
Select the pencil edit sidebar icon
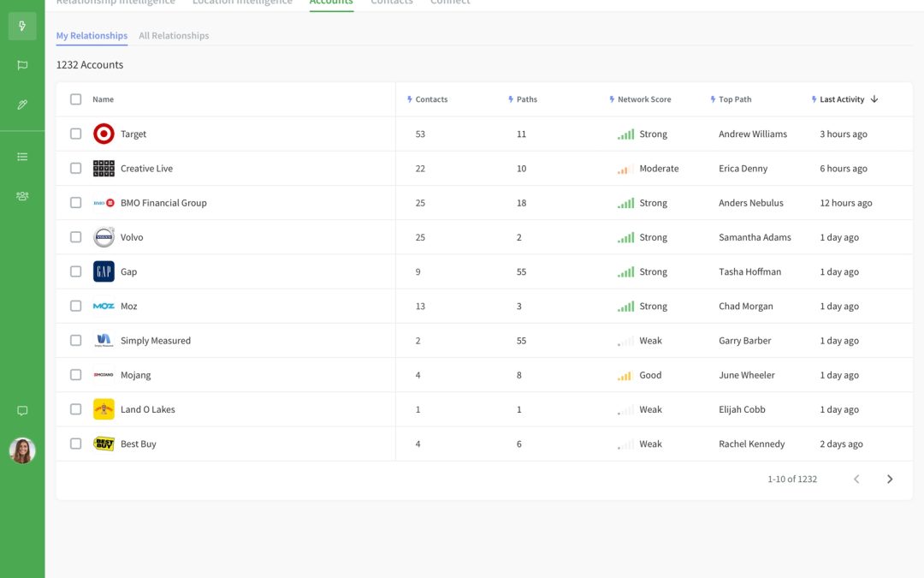click(22, 105)
